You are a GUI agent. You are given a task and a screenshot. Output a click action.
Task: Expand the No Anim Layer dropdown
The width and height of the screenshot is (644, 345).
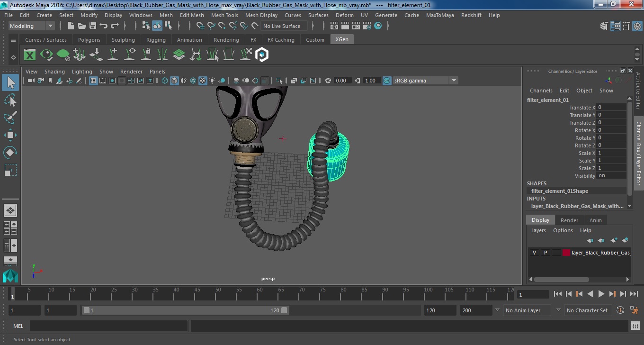tap(527, 310)
